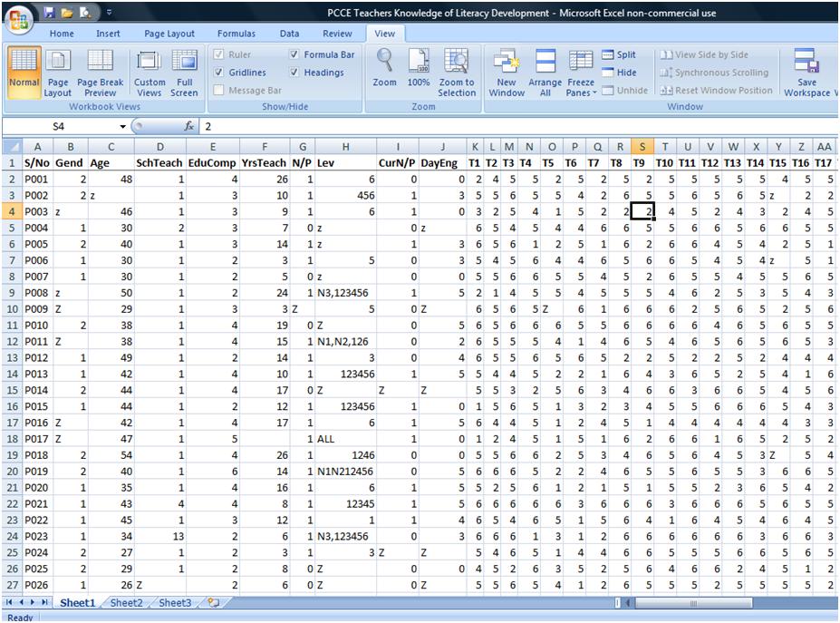Save workbook from Quick Access Toolbar
Screen dimensions: 840x623
[49, 12]
